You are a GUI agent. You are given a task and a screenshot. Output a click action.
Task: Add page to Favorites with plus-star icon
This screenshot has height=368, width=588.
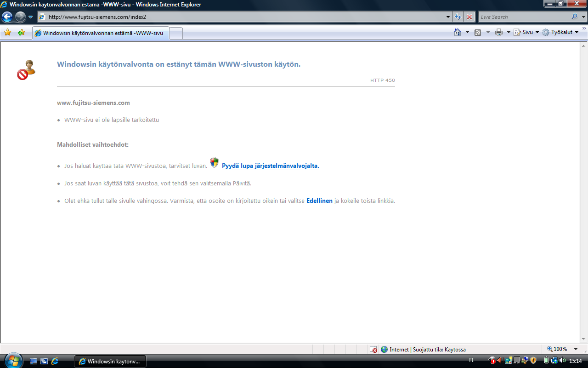21,33
